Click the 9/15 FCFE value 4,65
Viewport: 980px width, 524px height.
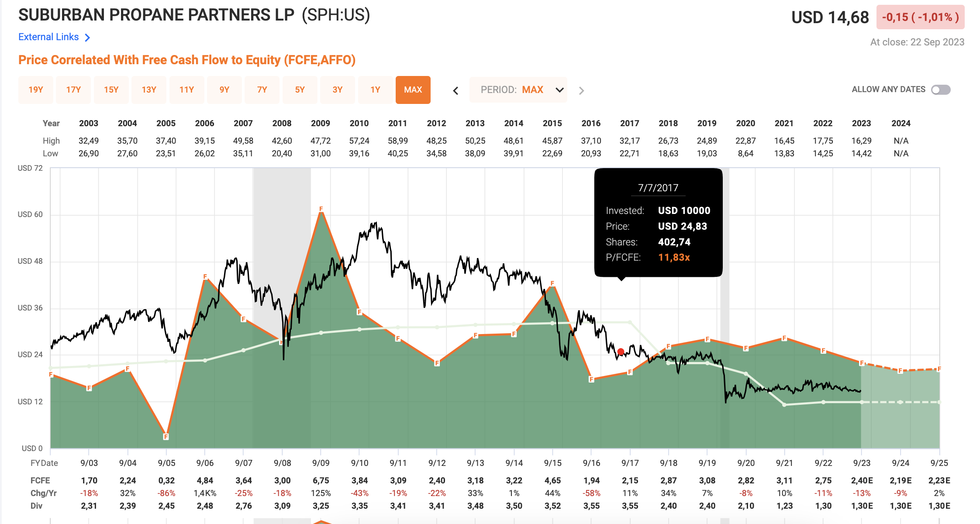553,481
